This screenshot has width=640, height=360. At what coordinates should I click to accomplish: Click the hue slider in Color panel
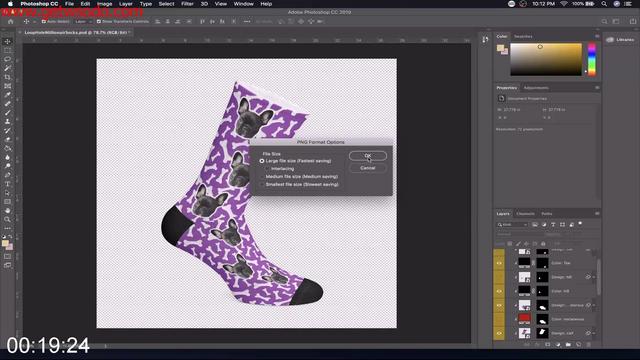592,60
